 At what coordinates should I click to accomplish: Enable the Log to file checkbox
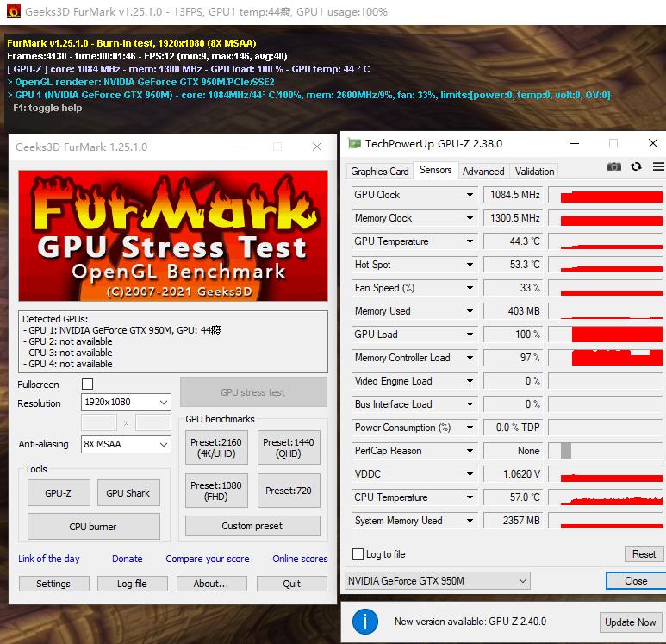358,553
